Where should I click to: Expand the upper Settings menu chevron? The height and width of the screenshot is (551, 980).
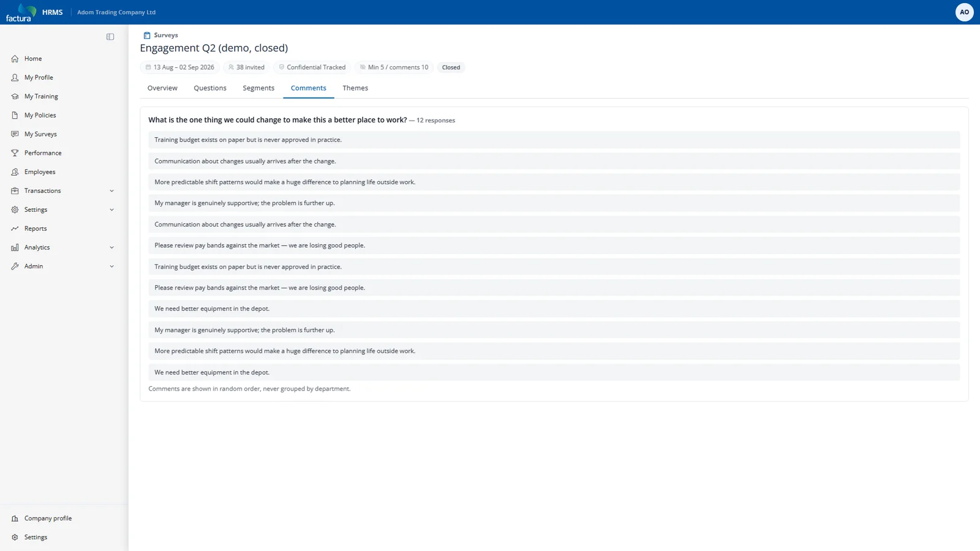[x=111, y=210]
